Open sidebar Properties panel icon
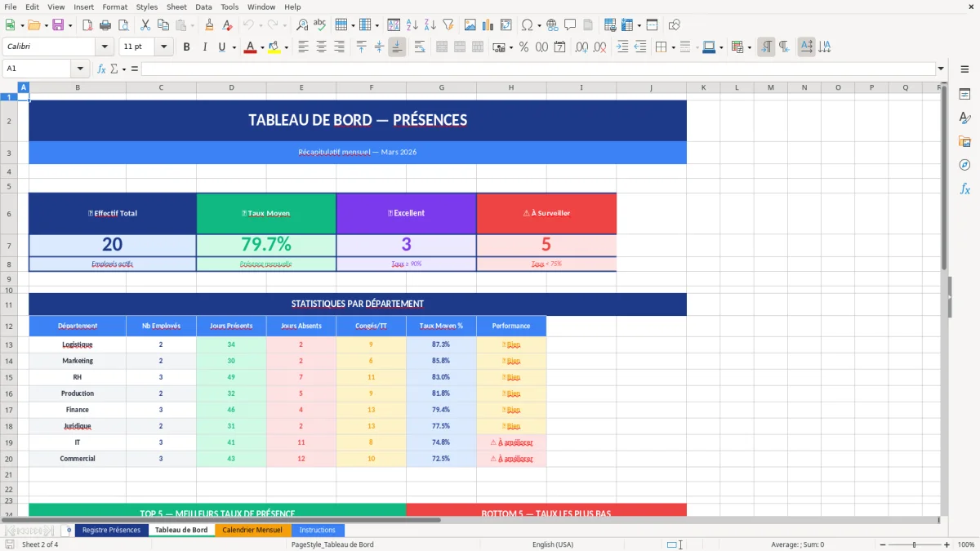The image size is (980, 551). [964, 95]
